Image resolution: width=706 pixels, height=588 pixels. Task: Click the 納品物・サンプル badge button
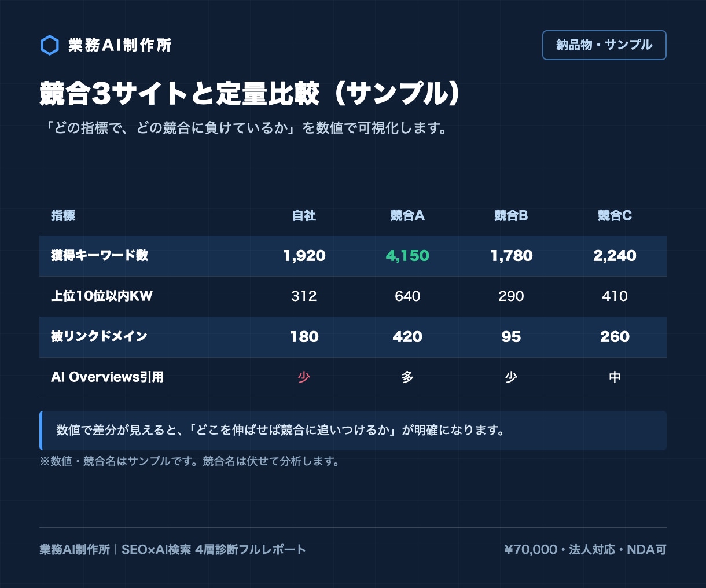(x=604, y=45)
